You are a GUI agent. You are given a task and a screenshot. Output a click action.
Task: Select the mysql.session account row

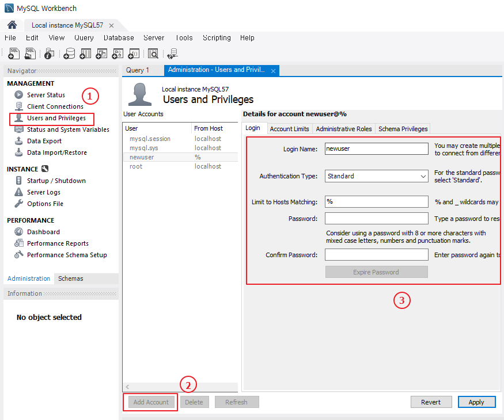181,139
